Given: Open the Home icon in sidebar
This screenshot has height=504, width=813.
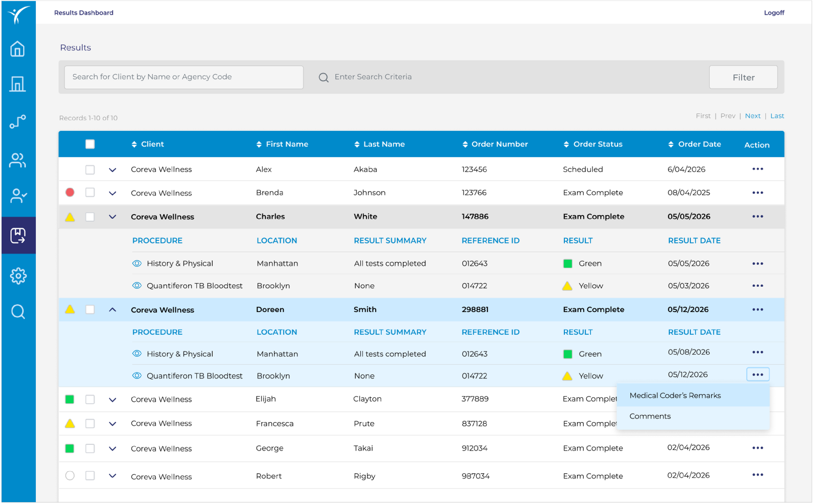Looking at the screenshot, I should click(17, 49).
